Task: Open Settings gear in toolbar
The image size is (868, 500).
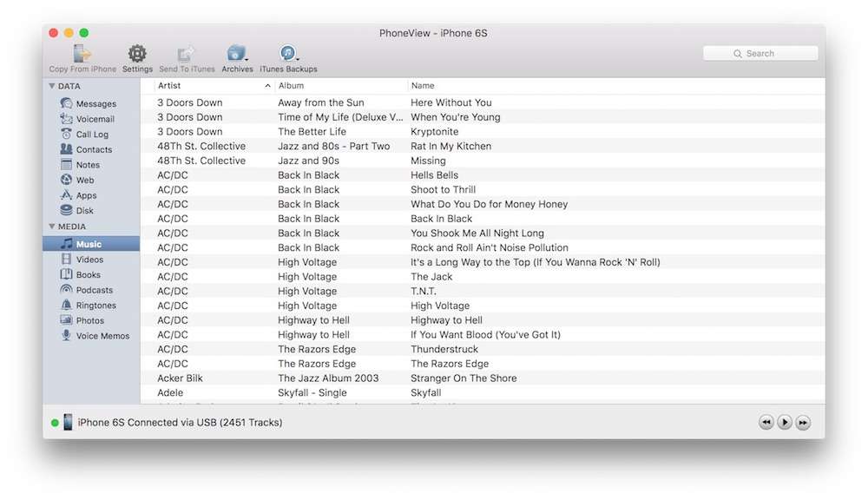Action: [137, 54]
